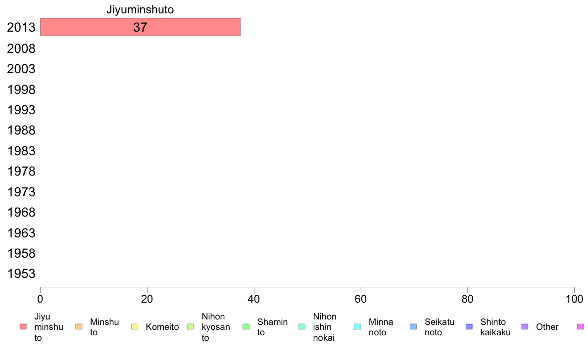
Task: Click the Nihon ishin nokai legend swatch
Action: (302, 327)
